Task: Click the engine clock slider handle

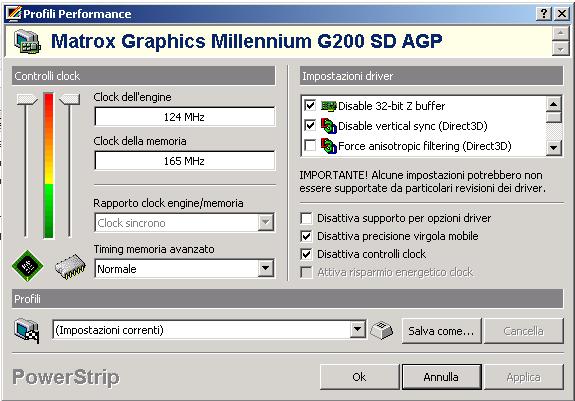Action: coord(27,100)
